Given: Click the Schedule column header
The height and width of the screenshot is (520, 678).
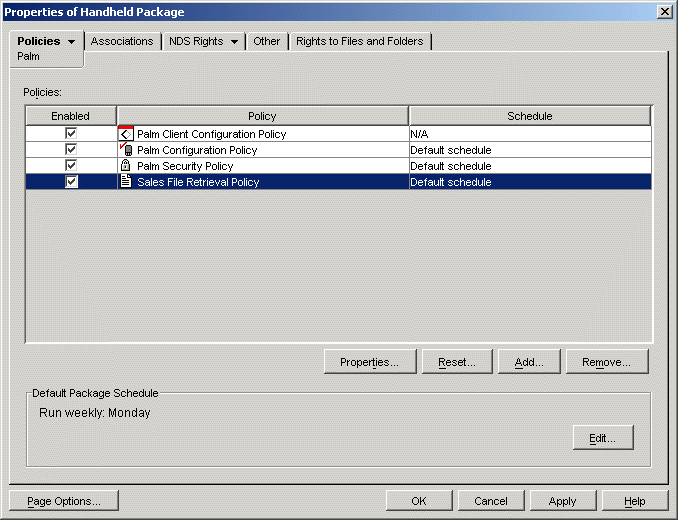Looking at the screenshot, I should click(x=530, y=116).
